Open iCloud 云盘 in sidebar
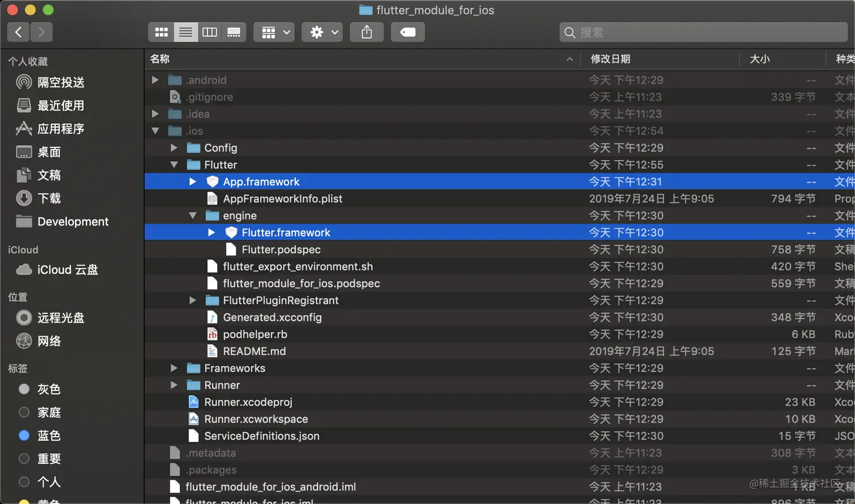855x504 pixels. coord(58,270)
